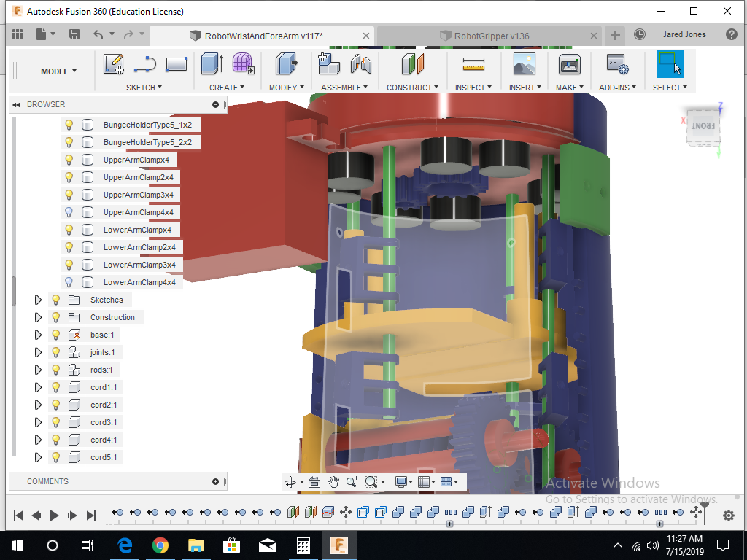This screenshot has height=560, width=747.
Task: Click the Extrude tool icon
Action: 212,64
